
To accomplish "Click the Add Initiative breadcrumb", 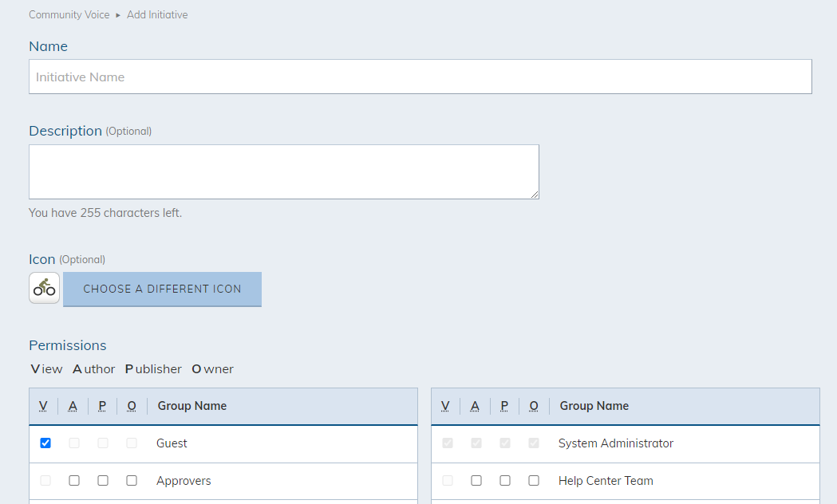I will click(x=157, y=15).
